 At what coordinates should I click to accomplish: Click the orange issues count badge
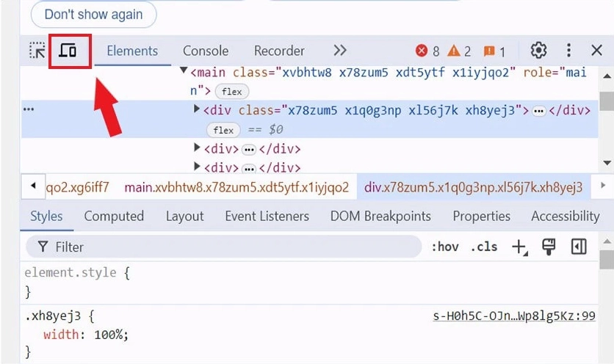494,51
